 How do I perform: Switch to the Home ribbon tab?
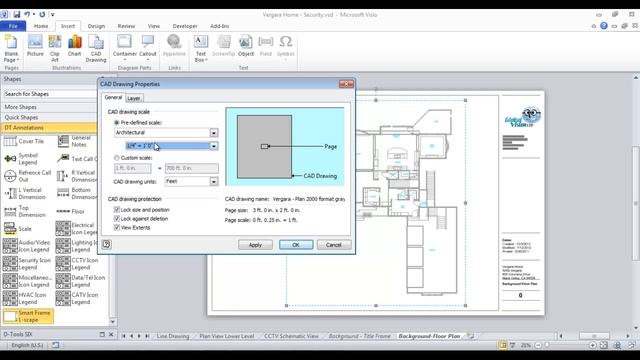[41, 26]
